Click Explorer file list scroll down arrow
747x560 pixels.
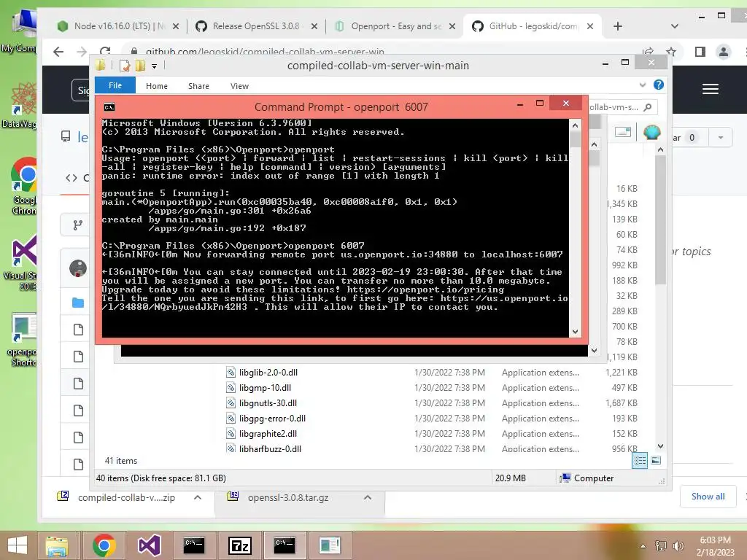660,446
